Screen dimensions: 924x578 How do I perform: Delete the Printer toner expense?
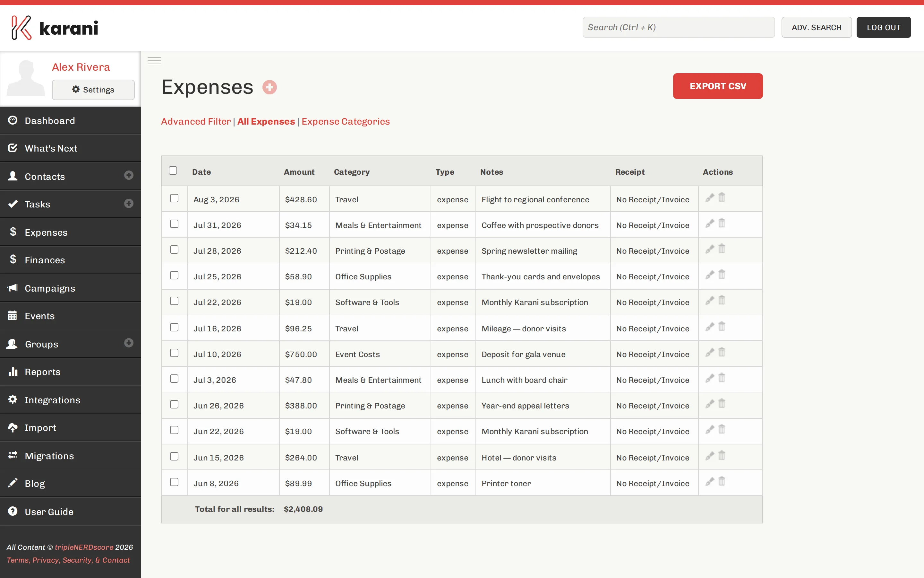[722, 481]
